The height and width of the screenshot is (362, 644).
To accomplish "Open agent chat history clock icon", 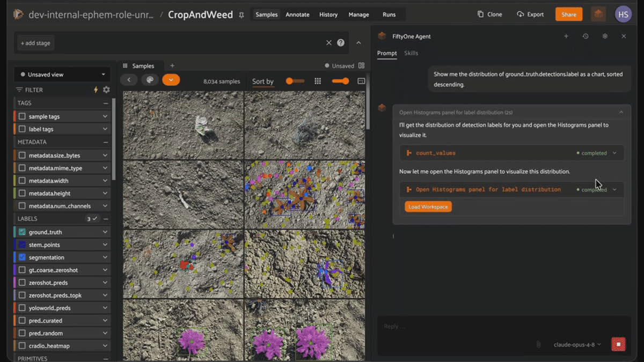I will click(x=586, y=36).
